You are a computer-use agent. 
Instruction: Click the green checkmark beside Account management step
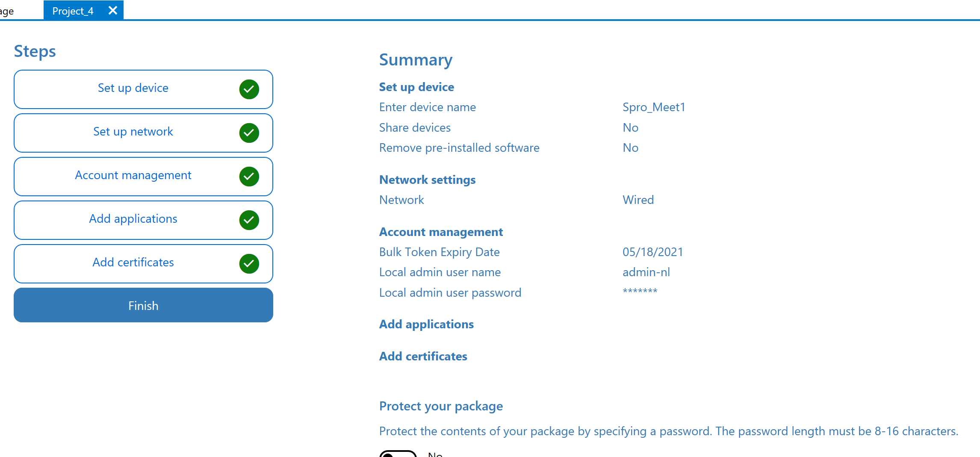pyautogui.click(x=249, y=177)
